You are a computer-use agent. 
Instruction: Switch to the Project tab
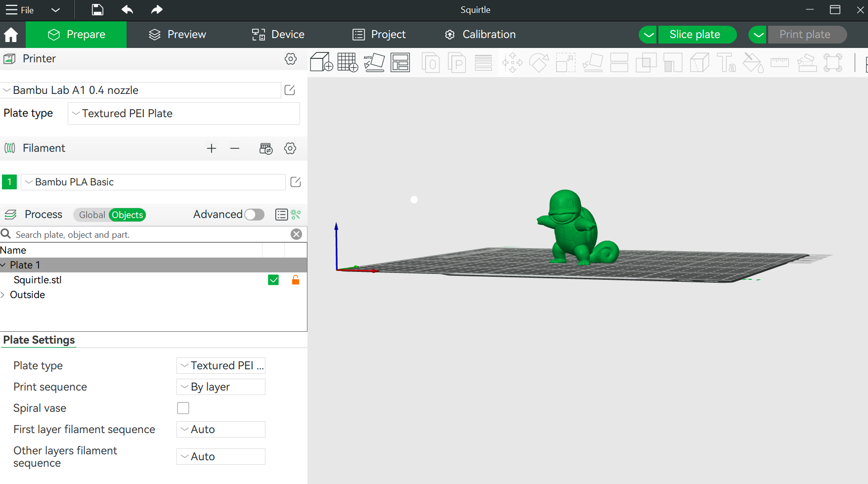379,35
